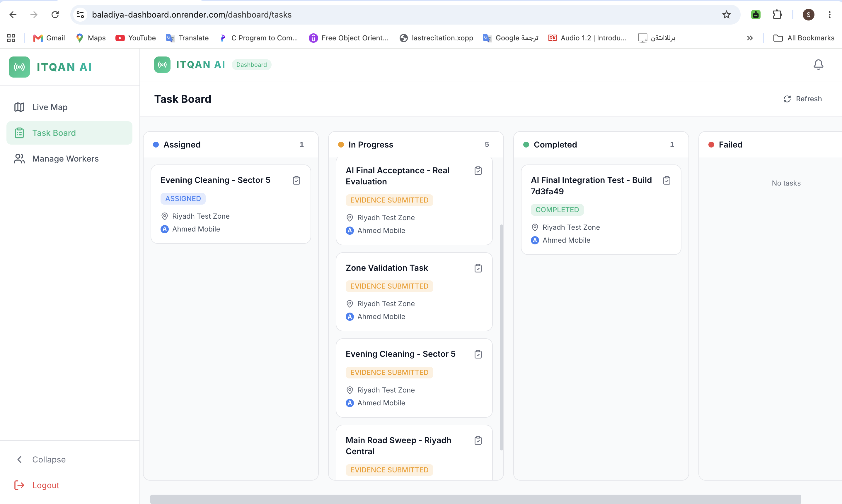Open site information icon in address bar

tap(80, 15)
